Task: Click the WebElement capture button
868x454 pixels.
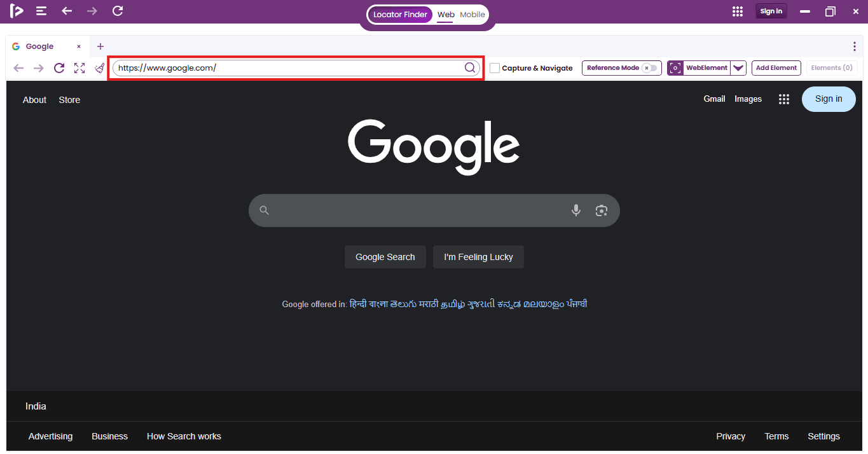Action: click(699, 68)
